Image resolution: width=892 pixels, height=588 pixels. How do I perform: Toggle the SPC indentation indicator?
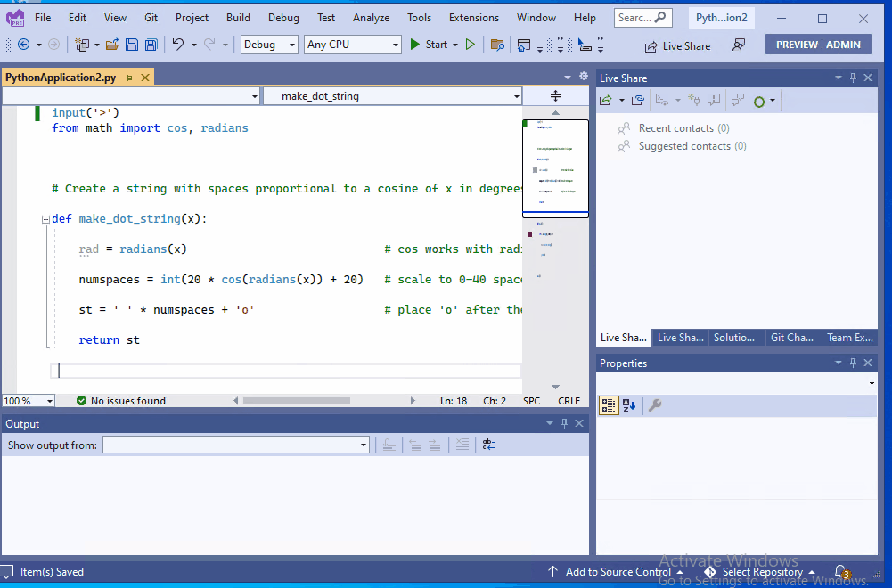[x=531, y=400]
